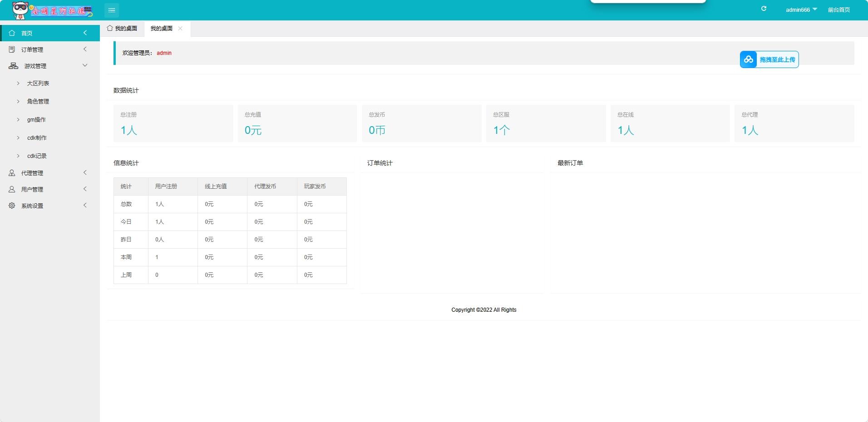Close the second 我的桌面 tab

coord(180,28)
